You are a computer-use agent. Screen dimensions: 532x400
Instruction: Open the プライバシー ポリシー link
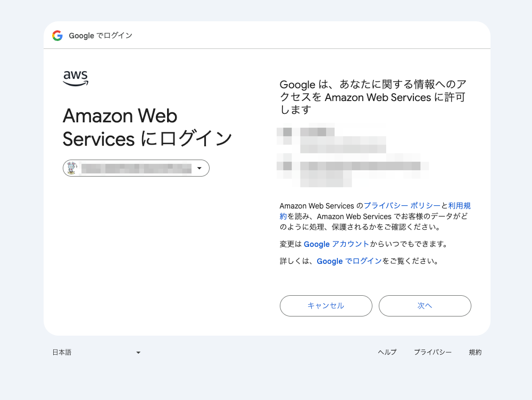point(402,206)
